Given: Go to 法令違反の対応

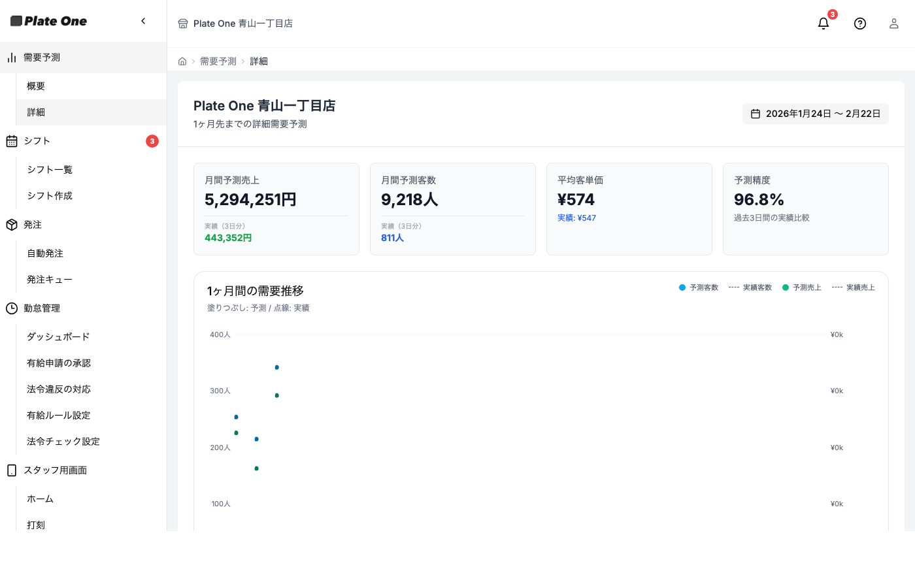Looking at the screenshot, I should click(91, 389).
